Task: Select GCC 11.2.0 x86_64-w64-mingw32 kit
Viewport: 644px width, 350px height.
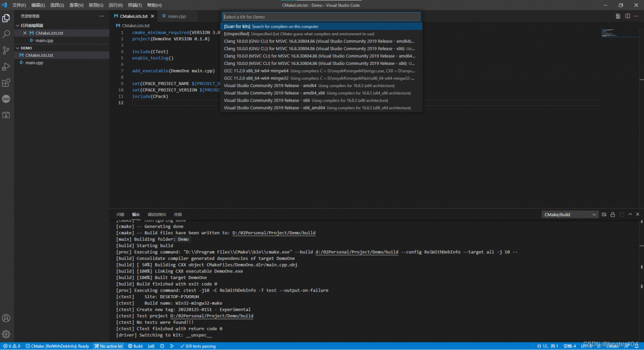Action: coord(321,78)
